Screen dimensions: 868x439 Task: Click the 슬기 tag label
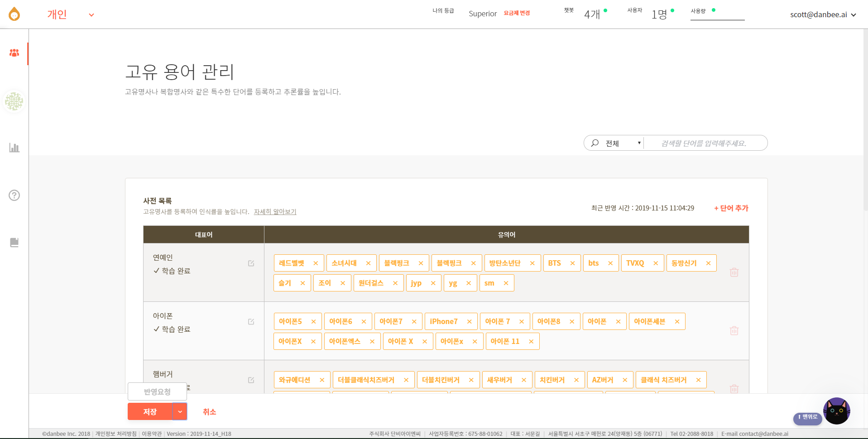tap(285, 283)
